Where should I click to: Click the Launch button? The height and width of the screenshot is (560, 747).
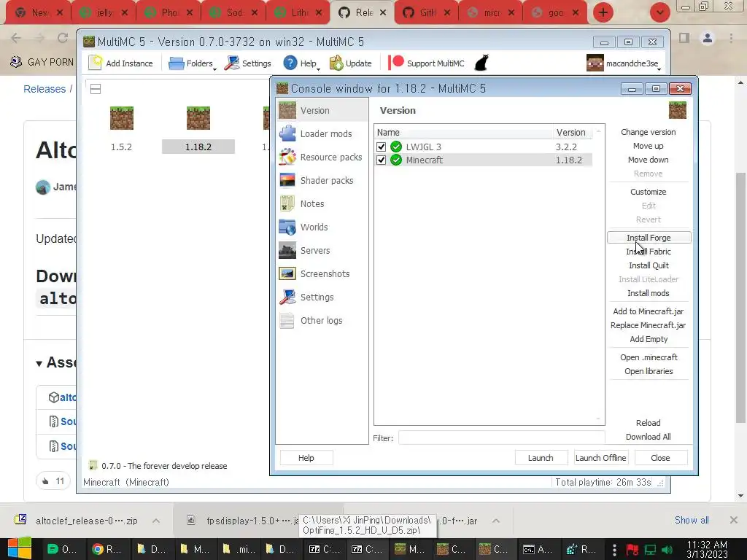click(541, 458)
